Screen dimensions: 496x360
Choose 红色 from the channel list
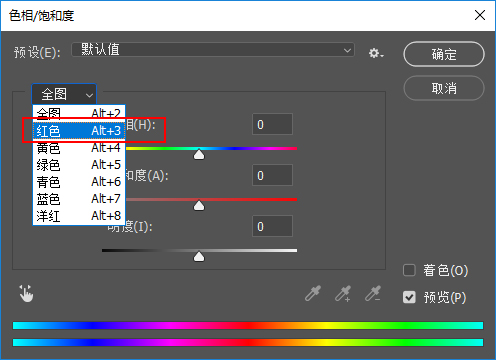click(79, 131)
